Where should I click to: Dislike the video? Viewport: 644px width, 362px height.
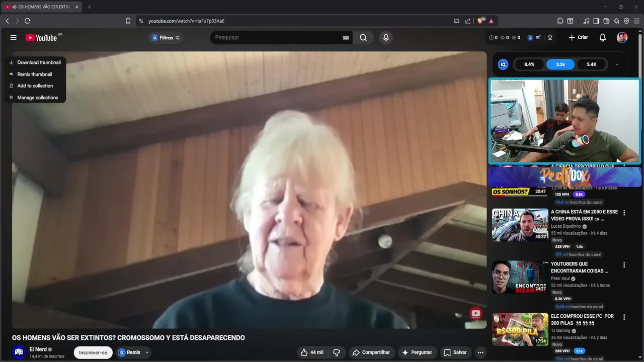(x=337, y=352)
